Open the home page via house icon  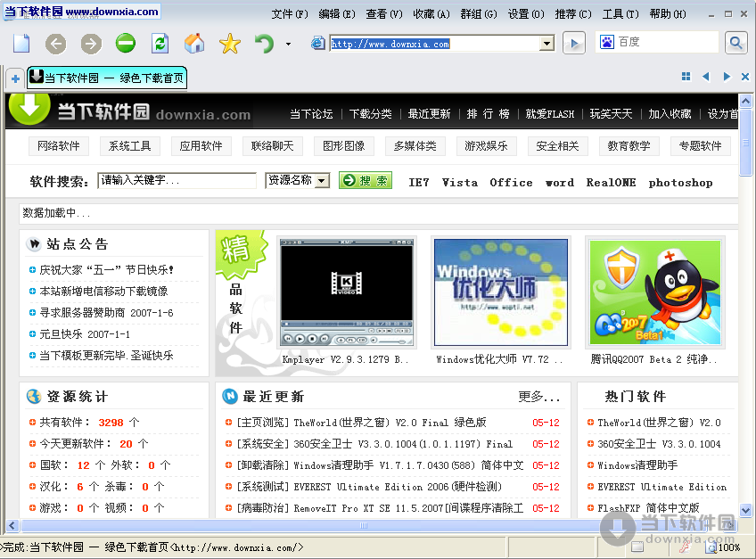(x=194, y=43)
